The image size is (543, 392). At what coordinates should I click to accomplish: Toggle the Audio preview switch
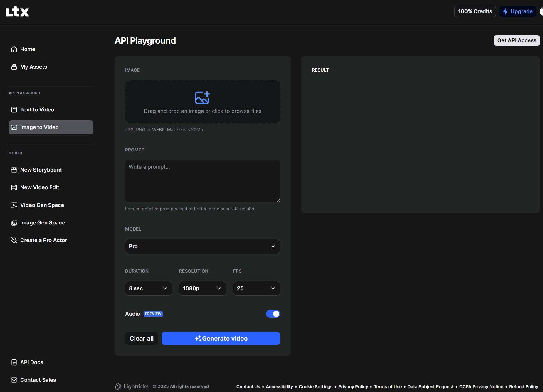click(273, 314)
